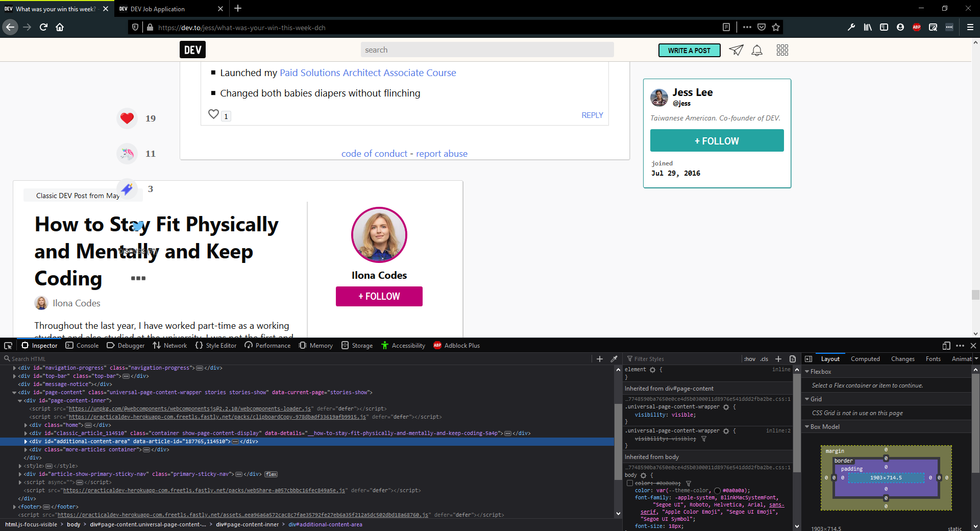Add a new CSS rule plus icon

pyautogui.click(x=778, y=359)
